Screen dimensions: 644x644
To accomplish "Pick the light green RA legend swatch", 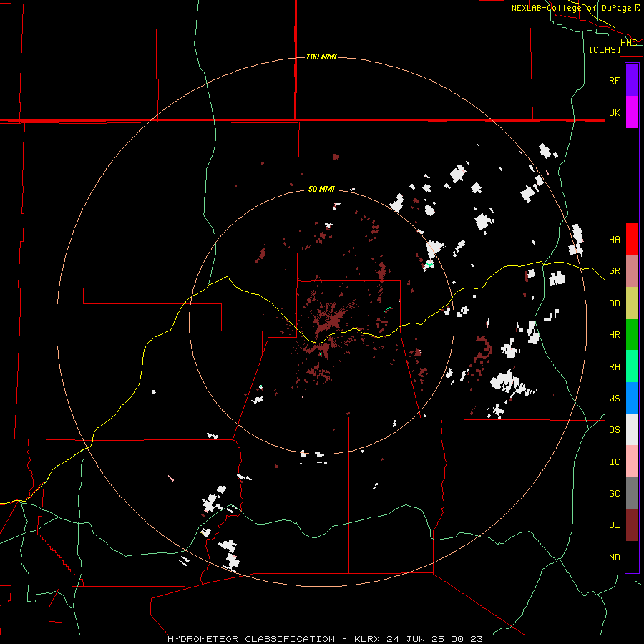I will (632, 366).
